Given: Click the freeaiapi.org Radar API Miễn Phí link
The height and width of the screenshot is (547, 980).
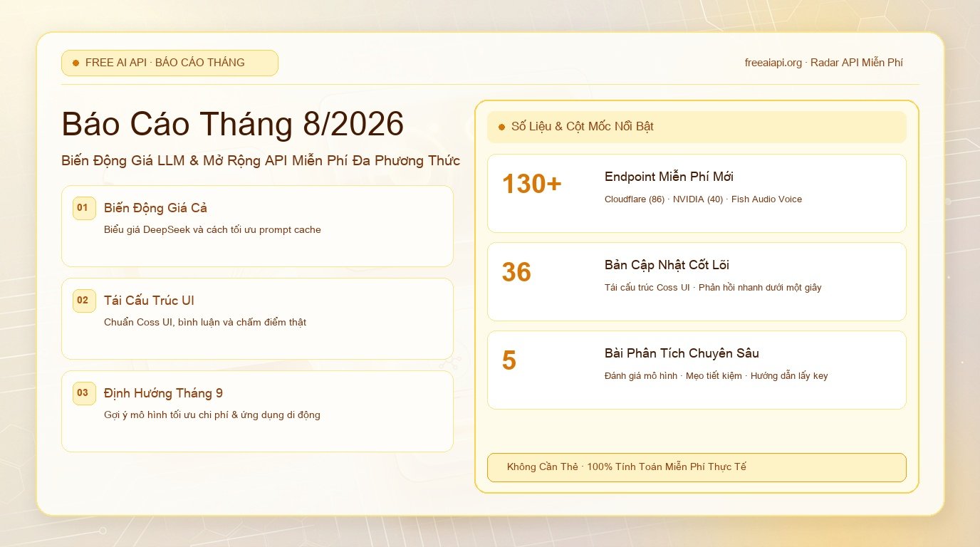Looking at the screenshot, I should [824, 63].
